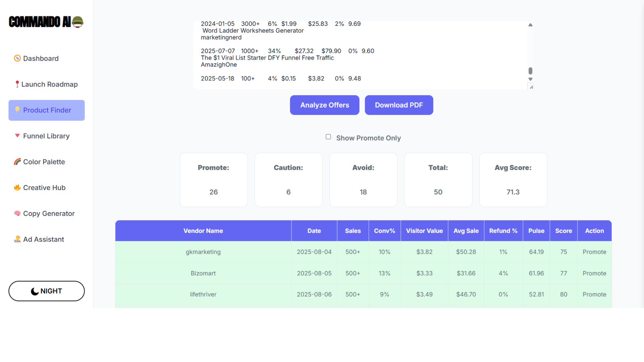This screenshot has width=644, height=362.
Task: Toggle NIGHT mode button
Action: 47,291
